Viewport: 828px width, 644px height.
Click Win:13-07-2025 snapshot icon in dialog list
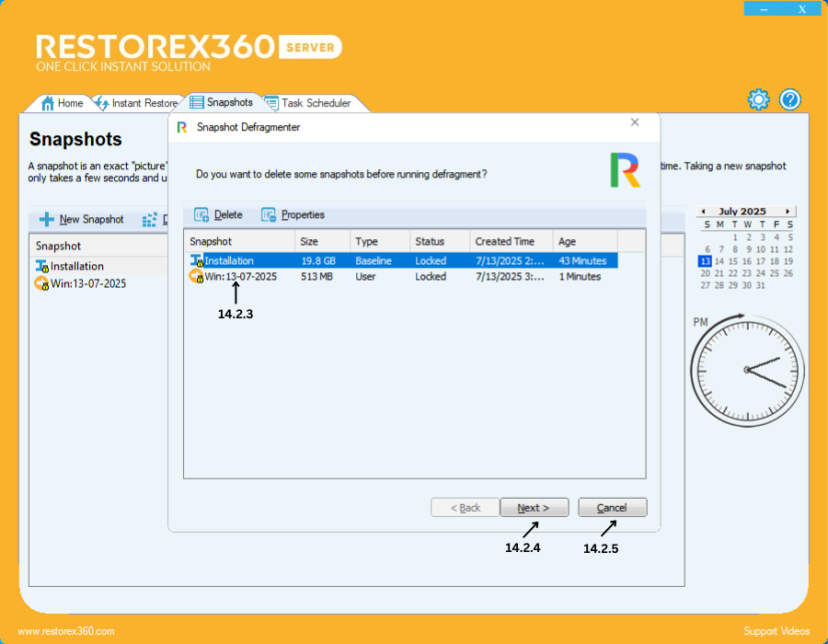click(x=196, y=276)
